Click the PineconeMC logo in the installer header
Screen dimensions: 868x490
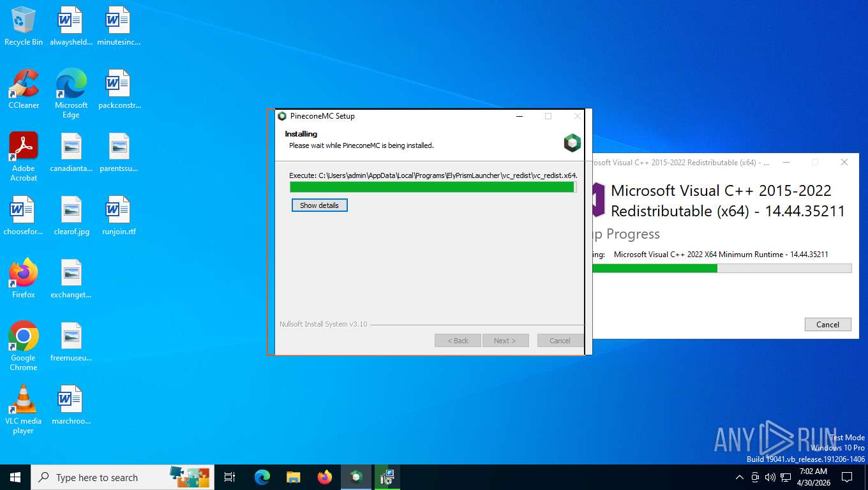pos(572,142)
